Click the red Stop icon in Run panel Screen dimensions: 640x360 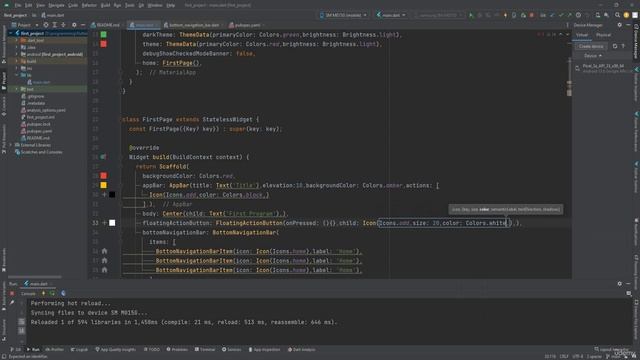pos(12,293)
